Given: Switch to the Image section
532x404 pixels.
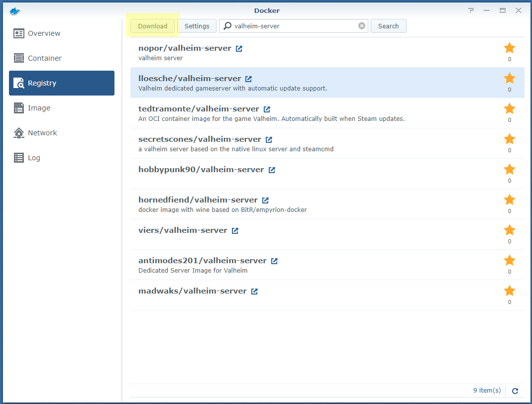Looking at the screenshot, I should [x=61, y=108].
